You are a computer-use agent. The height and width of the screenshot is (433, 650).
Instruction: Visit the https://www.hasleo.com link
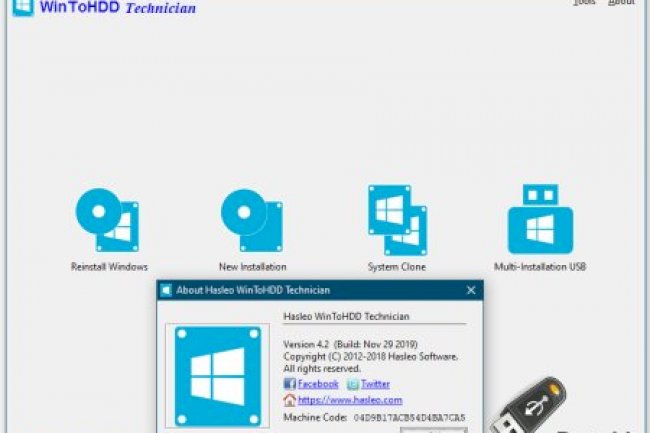(350, 400)
